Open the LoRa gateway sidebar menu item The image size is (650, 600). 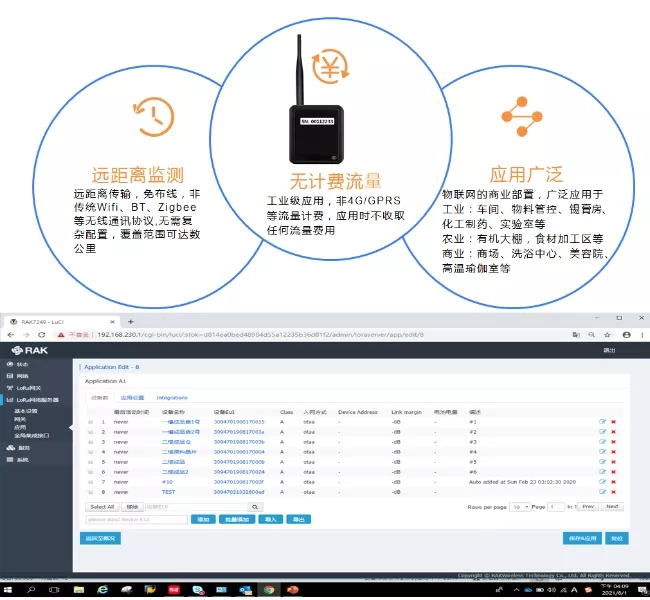(24, 388)
